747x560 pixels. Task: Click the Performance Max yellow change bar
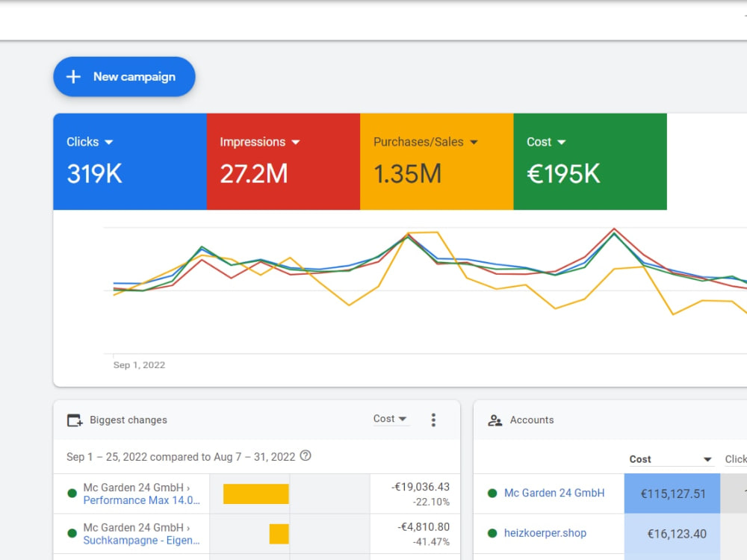(255, 494)
